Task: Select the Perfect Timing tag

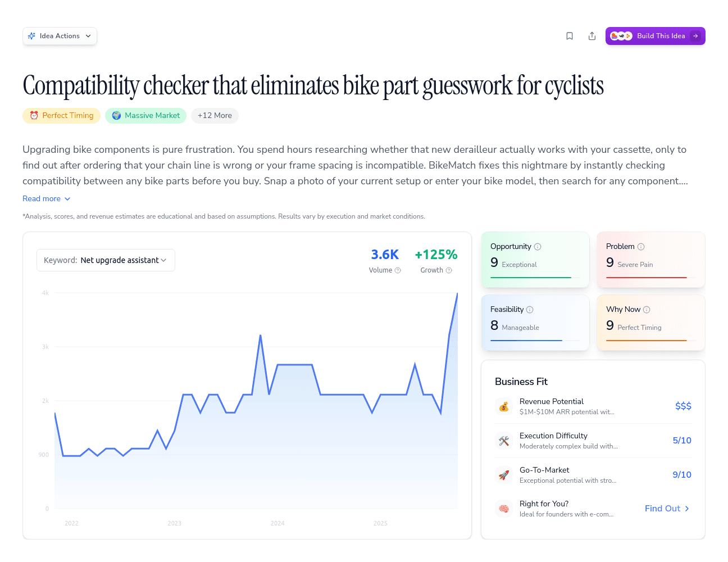Action: click(x=61, y=115)
